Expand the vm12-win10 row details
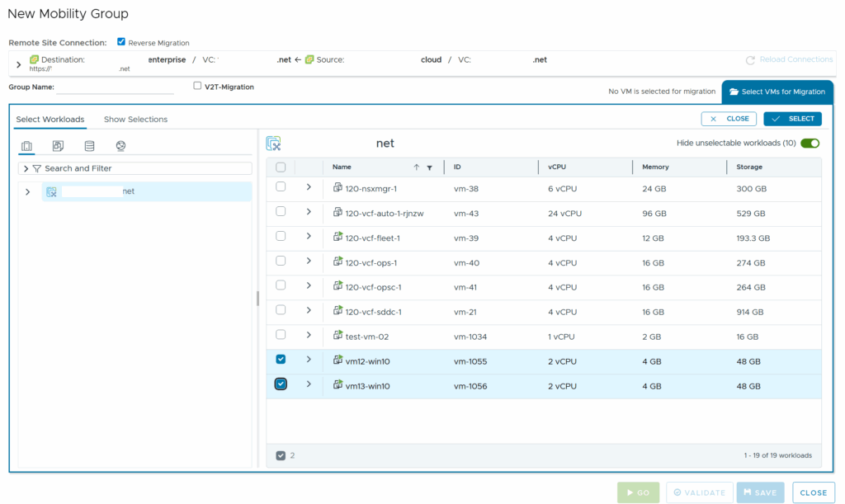845x504 pixels. point(309,360)
